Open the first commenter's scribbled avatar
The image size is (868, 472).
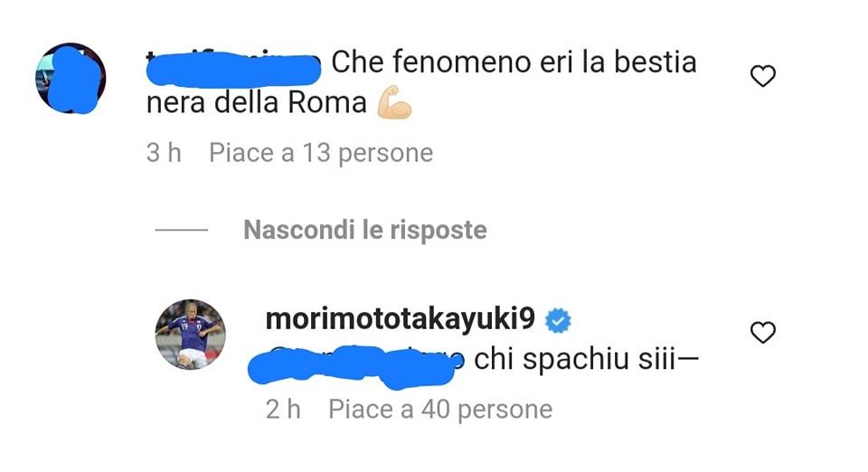click(x=71, y=78)
